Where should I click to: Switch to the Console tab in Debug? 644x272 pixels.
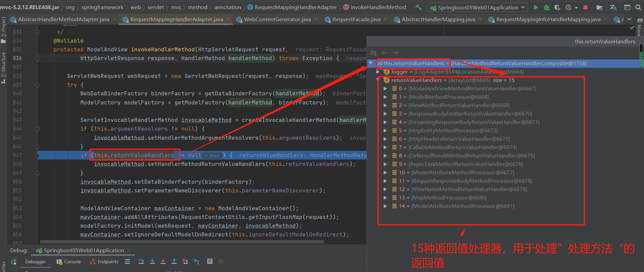69,262
